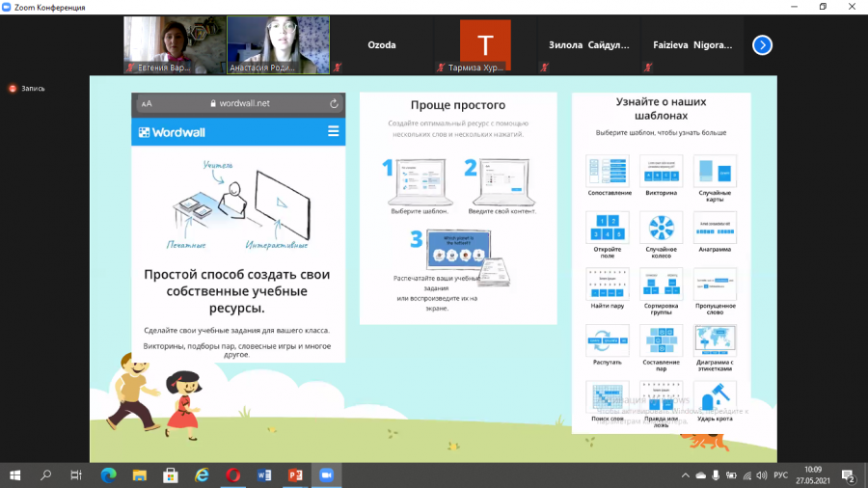Expand hidden system tray icons
This screenshot has height=488, width=868.
click(x=686, y=475)
